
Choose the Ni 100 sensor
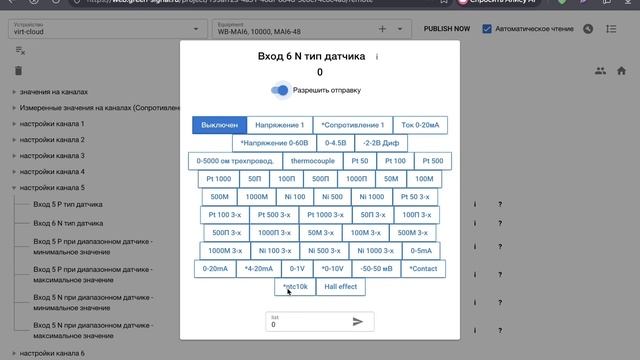click(x=295, y=197)
